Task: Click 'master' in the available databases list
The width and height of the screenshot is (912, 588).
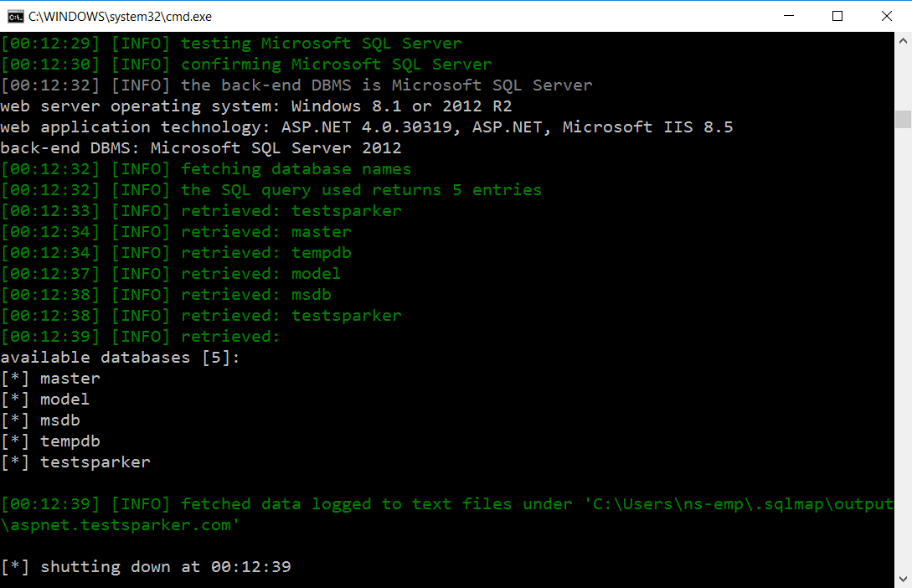Action: tap(70, 379)
